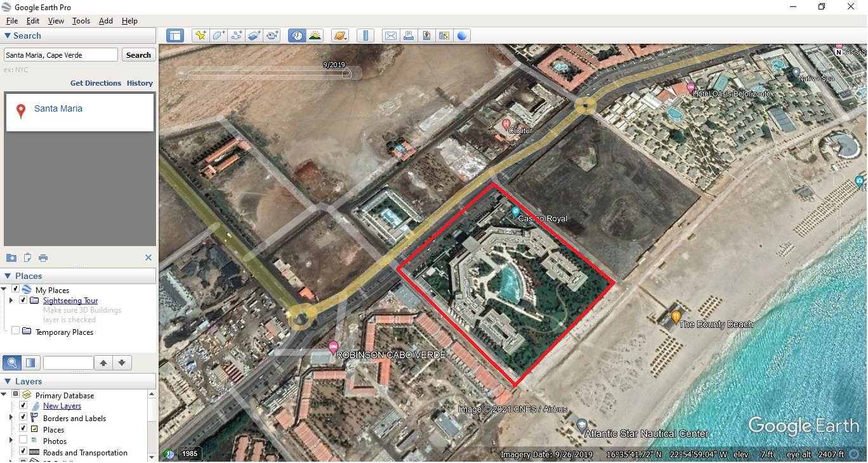Click Hotel Oasis Belorizonte marker

point(690,87)
